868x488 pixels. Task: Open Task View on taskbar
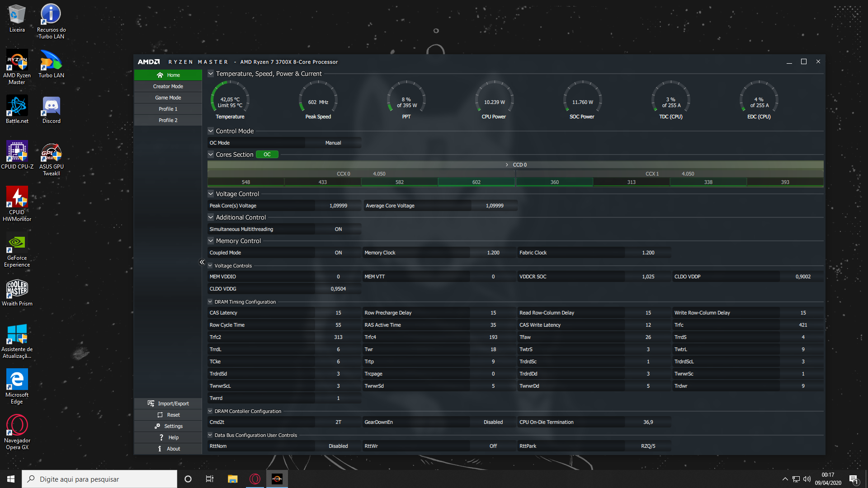pyautogui.click(x=210, y=479)
